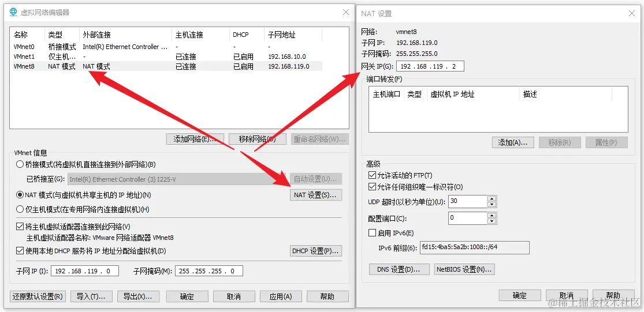Viewport: 644px width, 312px height.
Task: Toggle 允许任何组织唯一标识符 checkbox
Action: 372,187
